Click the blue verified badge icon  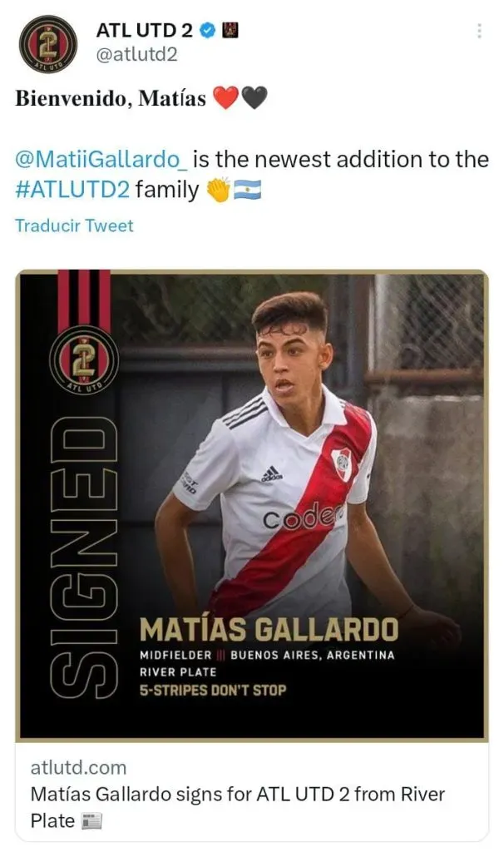click(x=207, y=31)
